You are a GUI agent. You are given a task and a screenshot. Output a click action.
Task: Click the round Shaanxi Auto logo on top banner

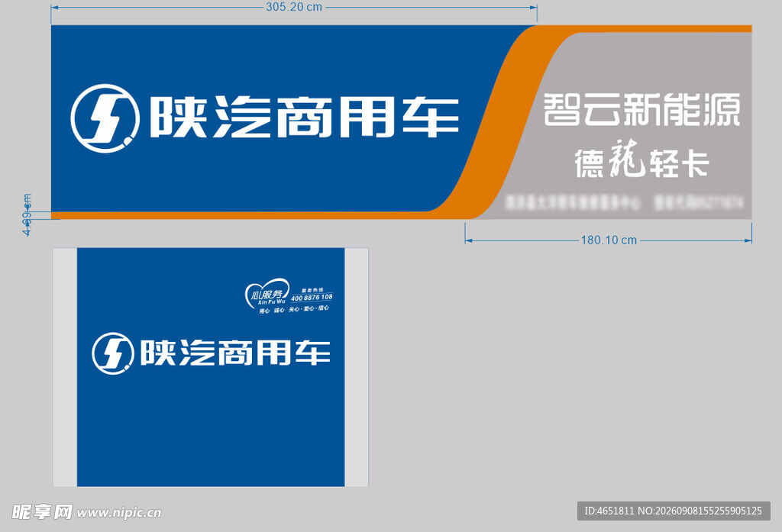pos(105,118)
